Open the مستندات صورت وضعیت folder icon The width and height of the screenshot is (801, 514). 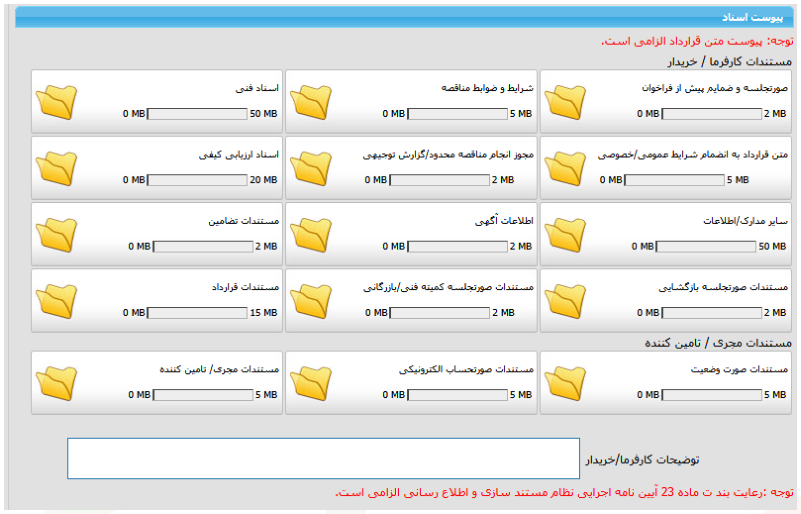pyautogui.click(x=565, y=383)
